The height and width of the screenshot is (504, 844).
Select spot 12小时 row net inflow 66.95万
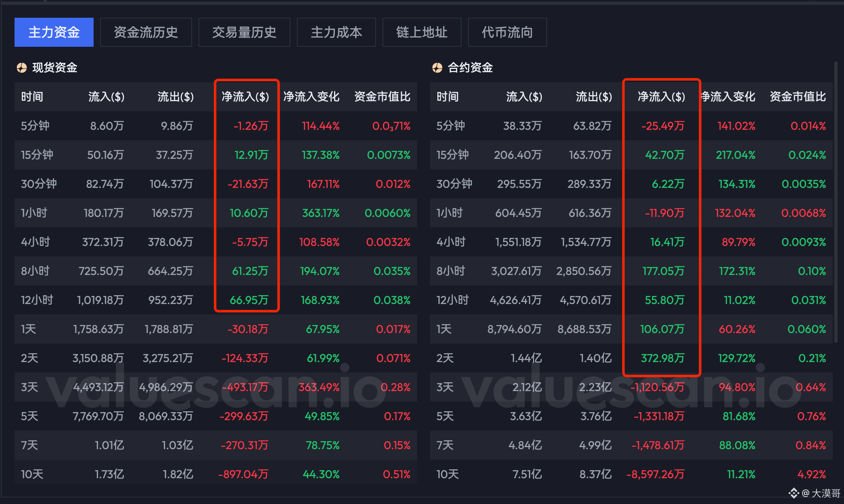coord(249,300)
